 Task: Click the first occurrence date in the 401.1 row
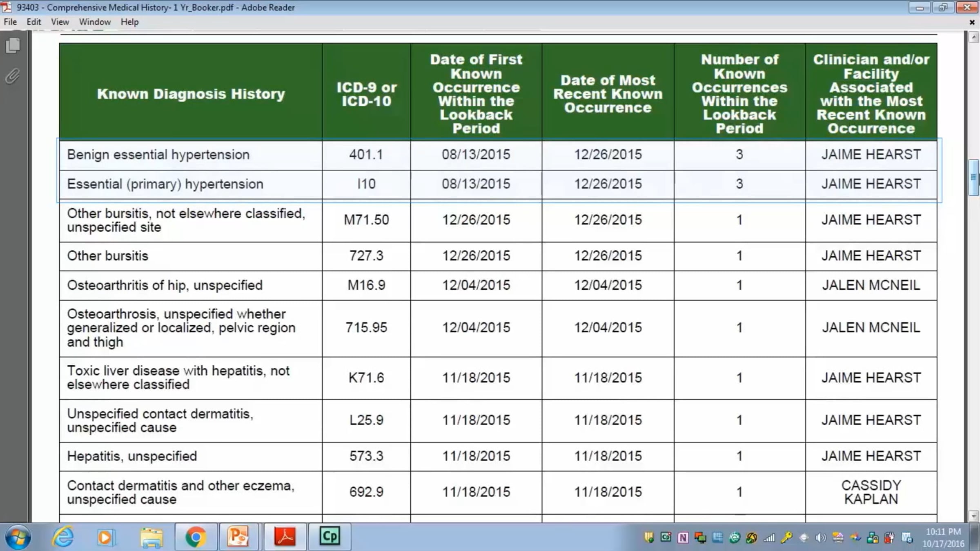476,155
